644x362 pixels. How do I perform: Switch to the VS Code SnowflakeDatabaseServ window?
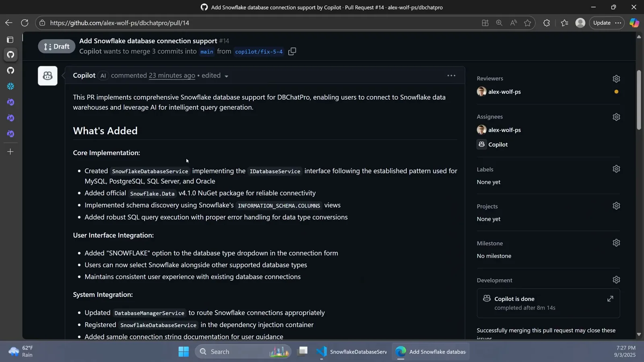click(352, 352)
